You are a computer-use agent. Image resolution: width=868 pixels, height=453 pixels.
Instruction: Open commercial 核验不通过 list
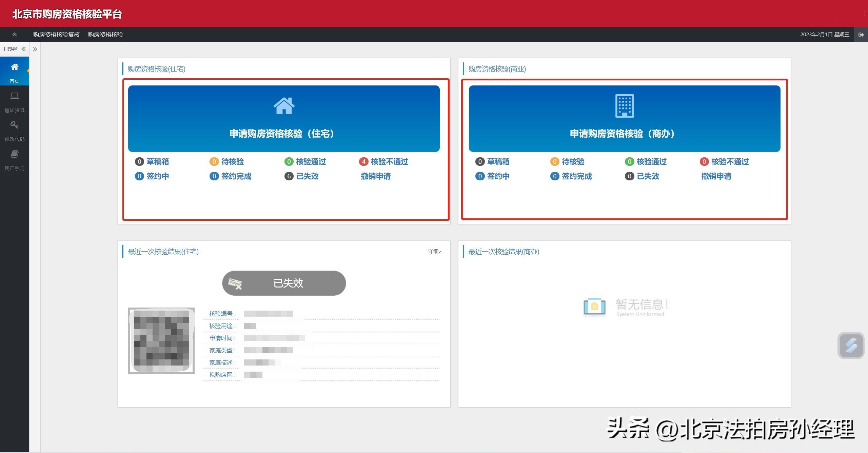725,162
